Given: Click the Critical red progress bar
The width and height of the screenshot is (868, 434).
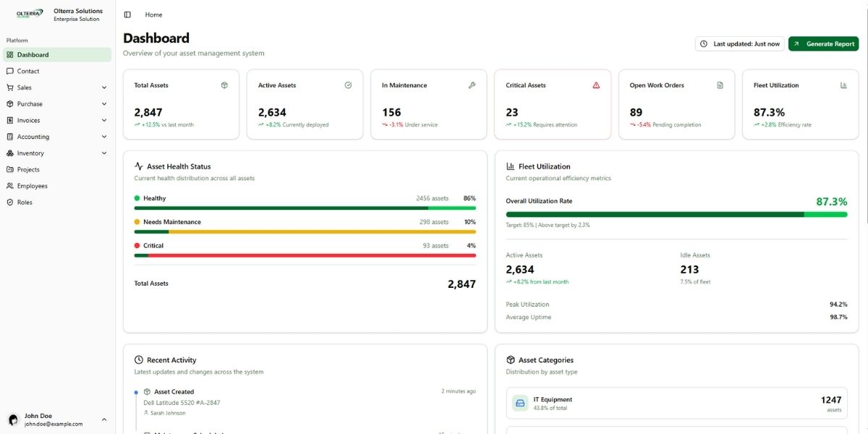Looking at the screenshot, I should (x=305, y=255).
